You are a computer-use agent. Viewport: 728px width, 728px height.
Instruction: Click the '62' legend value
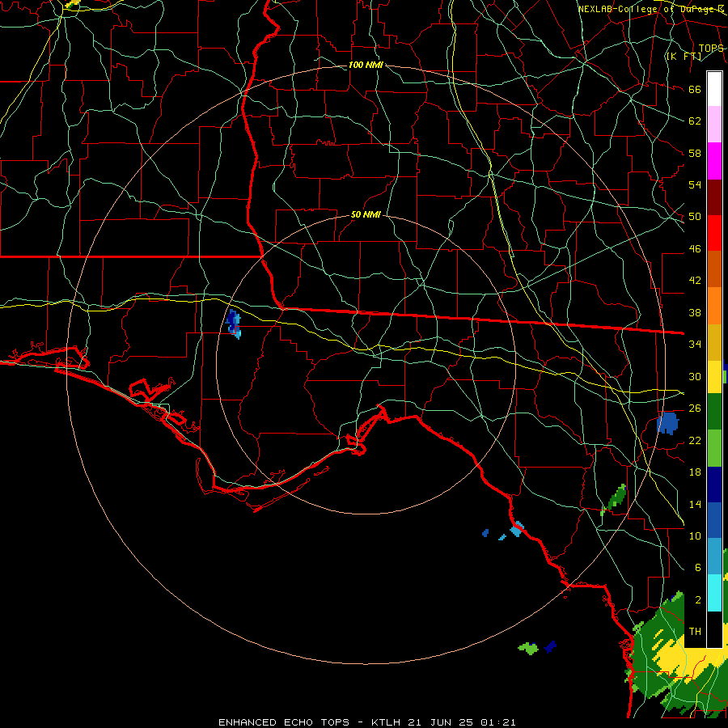coord(695,121)
